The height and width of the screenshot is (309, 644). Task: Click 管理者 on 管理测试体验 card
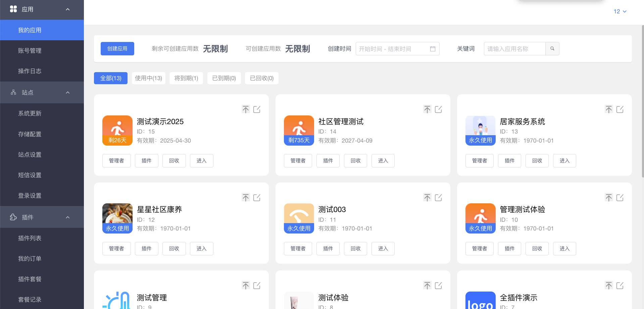point(480,249)
